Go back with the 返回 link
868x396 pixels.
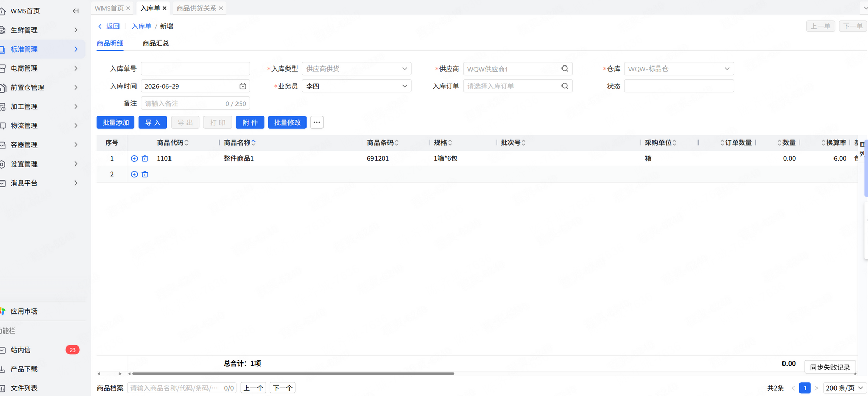(x=109, y=26)
